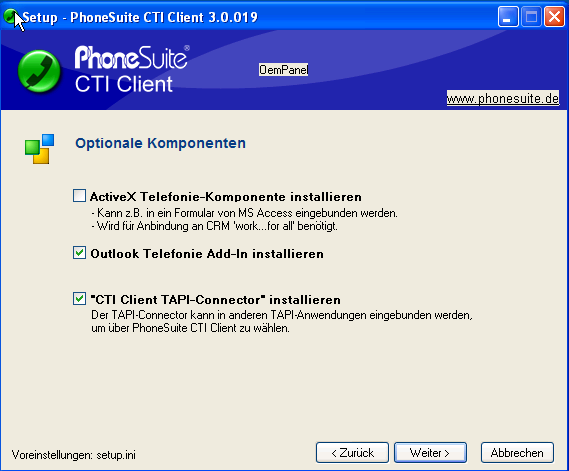The image size is (569, 471).
Task: Minimize the setup window
Action: [508, 17]
